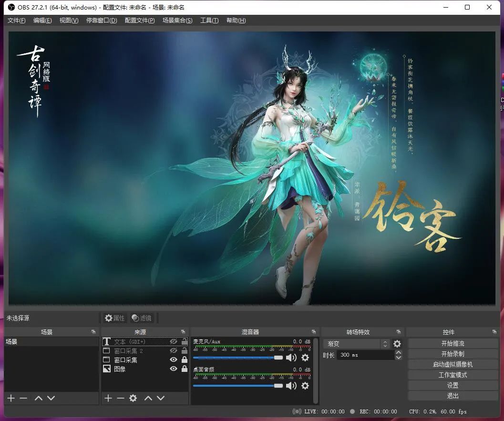This screenshot has width=504, height=421.
Task: Toggle lock on 窗口采集 2 source
Action: point(184,350)
